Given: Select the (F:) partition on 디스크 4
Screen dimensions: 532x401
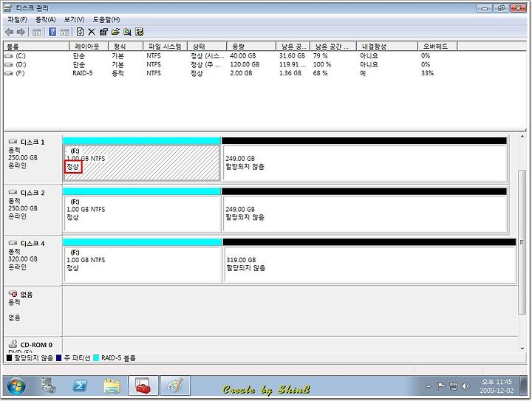Looking at the screenshot, I should (x=143, y=264).
